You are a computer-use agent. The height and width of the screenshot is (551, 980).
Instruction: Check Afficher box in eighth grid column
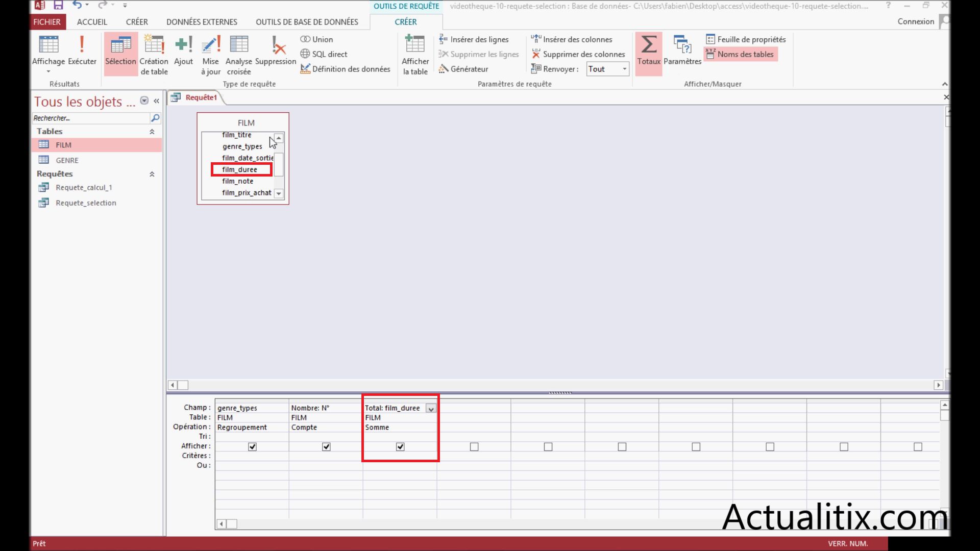pyautogui.click(x=770, y=446)
